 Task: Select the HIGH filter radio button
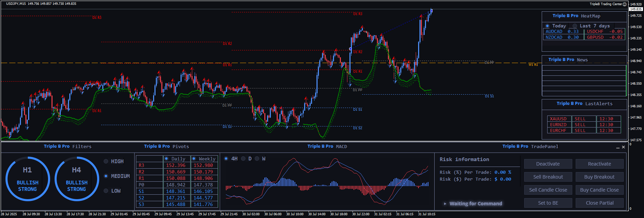[x=106, y=161]
